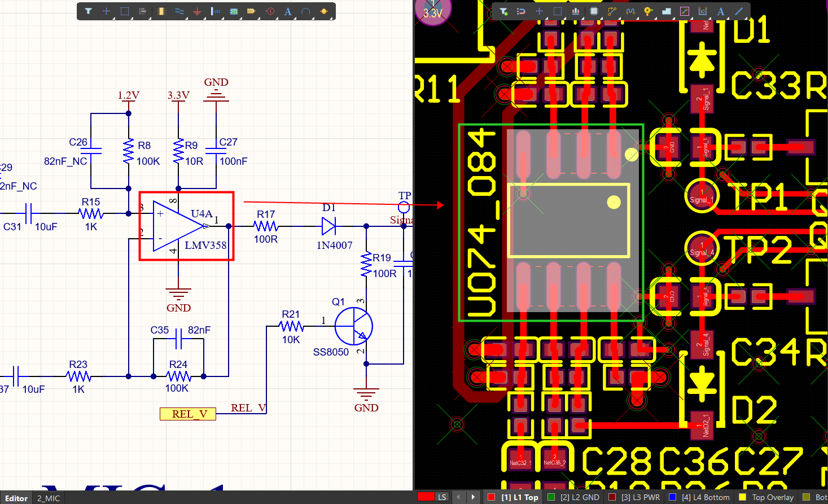Click the LS layer set button
This screenshot has height=504, width=828.
[x=442, y=497]
